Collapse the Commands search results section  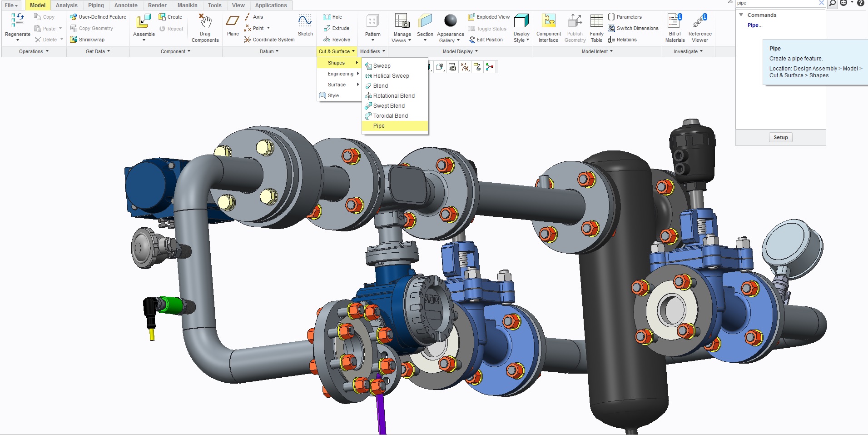741,15
